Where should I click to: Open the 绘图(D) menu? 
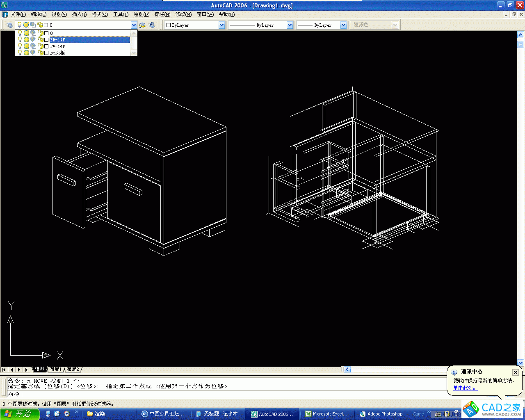(141, 14)
